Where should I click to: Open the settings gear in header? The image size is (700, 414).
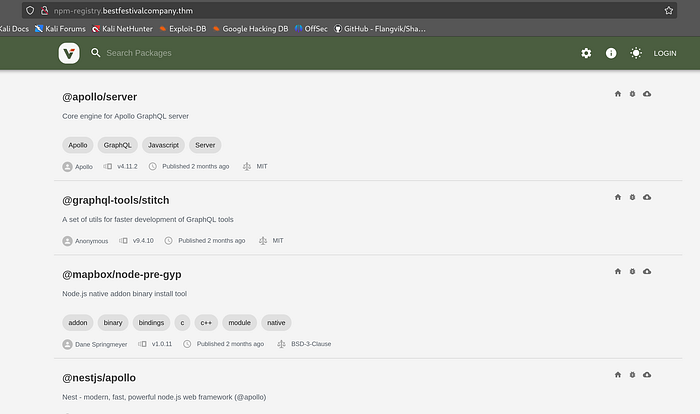click(586, 53)
